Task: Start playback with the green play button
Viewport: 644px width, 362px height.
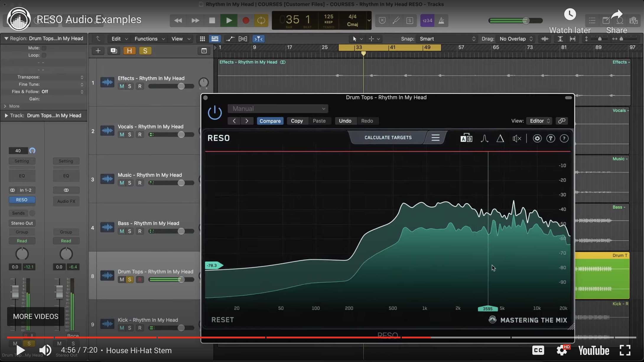Action: [x=229, y=20]
